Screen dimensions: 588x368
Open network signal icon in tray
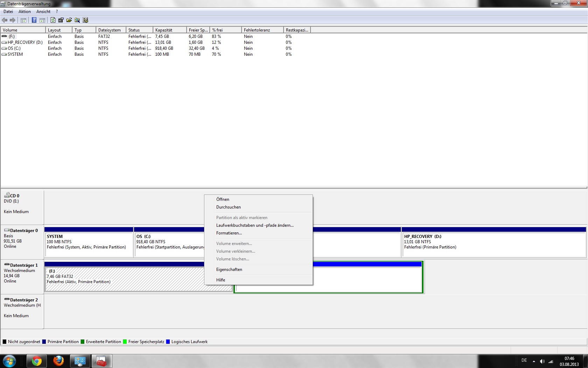551,361
